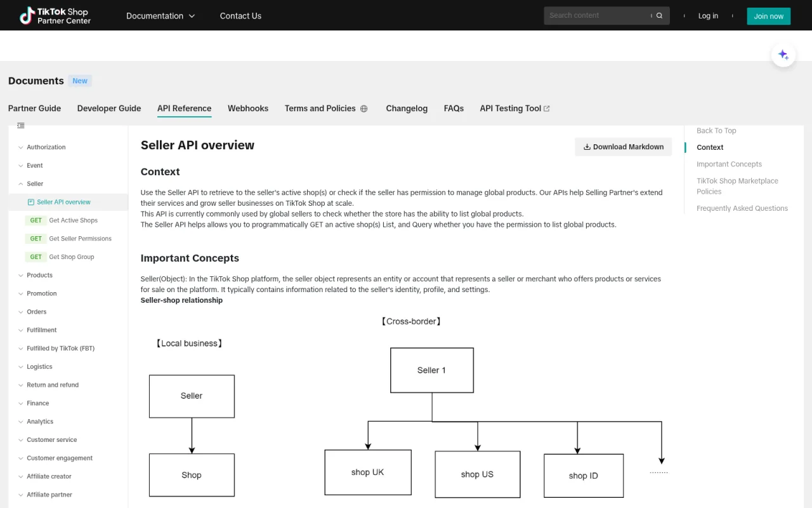
Task: Click the Seller API overview heading
Action: (197, 145)
